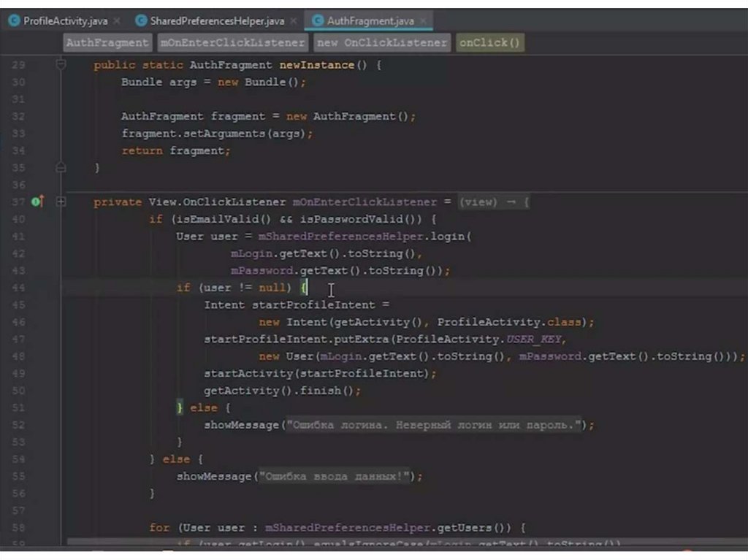Screen dimensions: 748x560
Task: Click the fold end marker at line 35
Action: click(61, 168)
